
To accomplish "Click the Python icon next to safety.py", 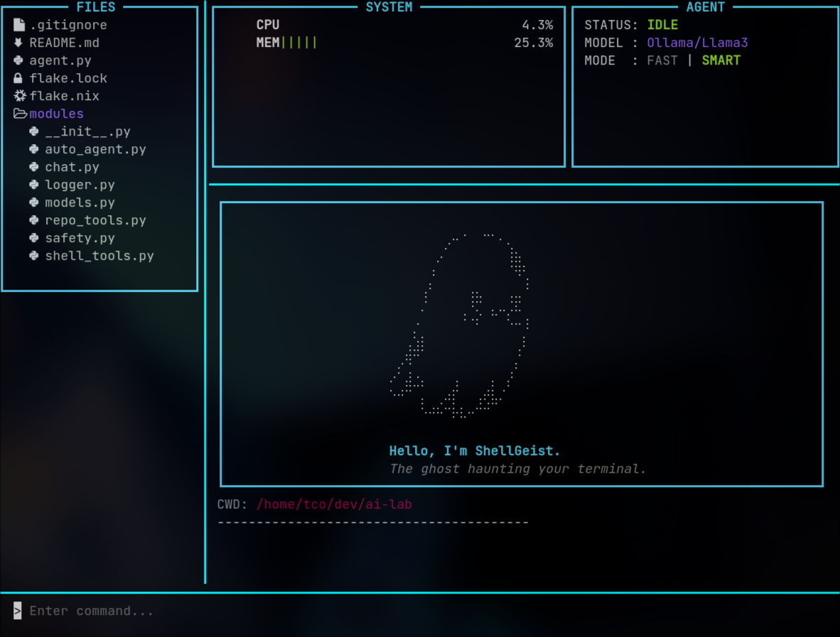I will point(33,237).
